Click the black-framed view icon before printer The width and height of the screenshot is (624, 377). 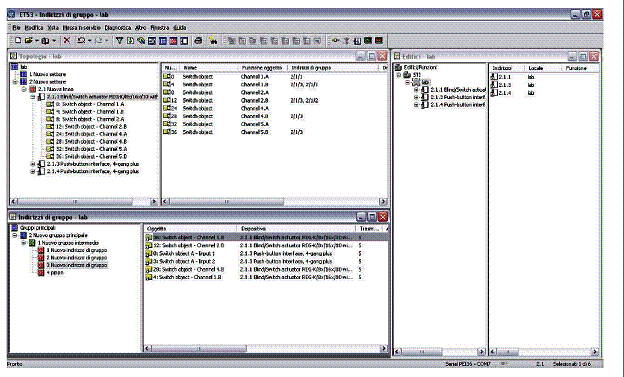coord(184,41)
